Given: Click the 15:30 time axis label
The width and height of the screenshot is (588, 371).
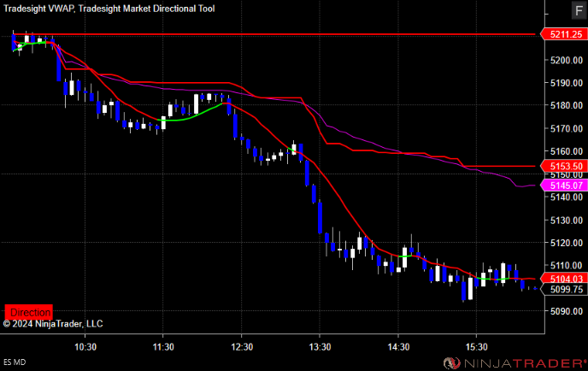Looking at the screenshot, I should point(477,347).
